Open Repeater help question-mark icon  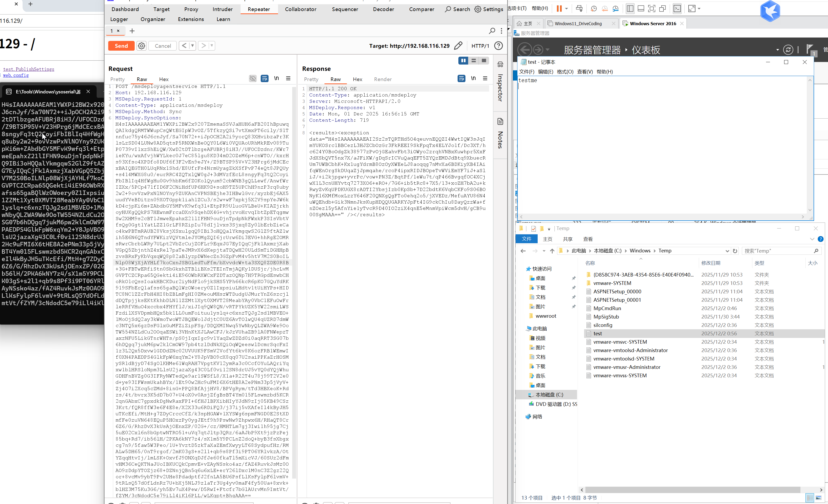[499, 46]
